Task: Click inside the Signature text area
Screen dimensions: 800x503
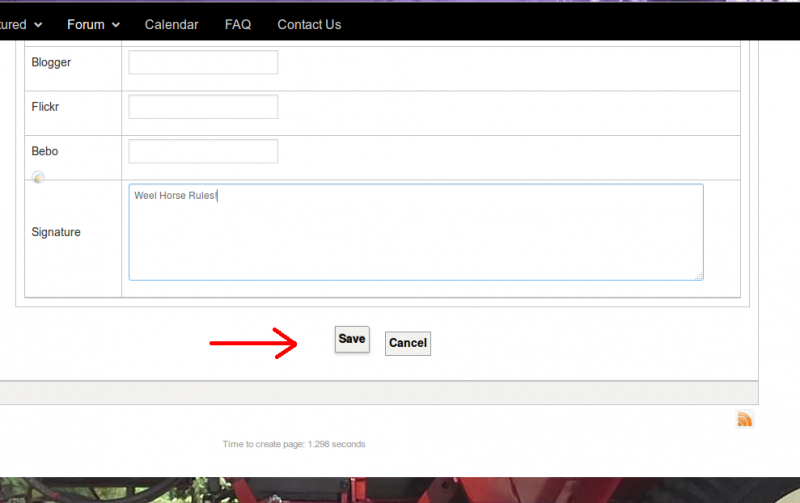Action: click(415, 232)
